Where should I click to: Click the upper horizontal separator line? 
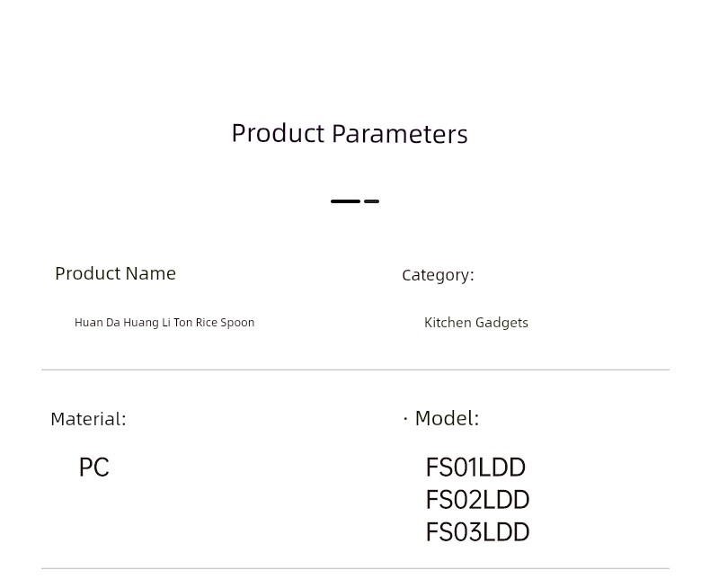pos(356,370)
